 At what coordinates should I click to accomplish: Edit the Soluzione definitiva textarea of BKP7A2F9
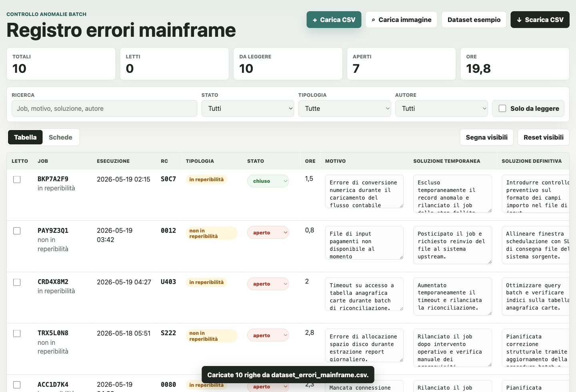(536, 194)
